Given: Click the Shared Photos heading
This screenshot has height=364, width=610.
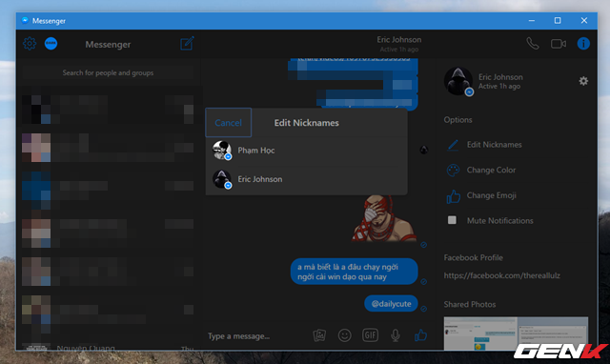Looking at the screenshot, I should coord(470,305).
